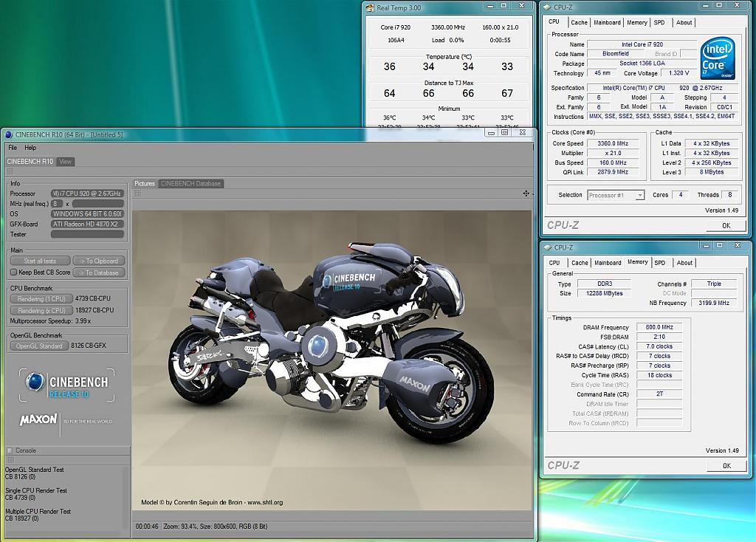The height and width of the screenshot is (542, 756).
Task: Click the grip handle under the CINEBENCH R10 tab
Action: (x=10, y=171)
